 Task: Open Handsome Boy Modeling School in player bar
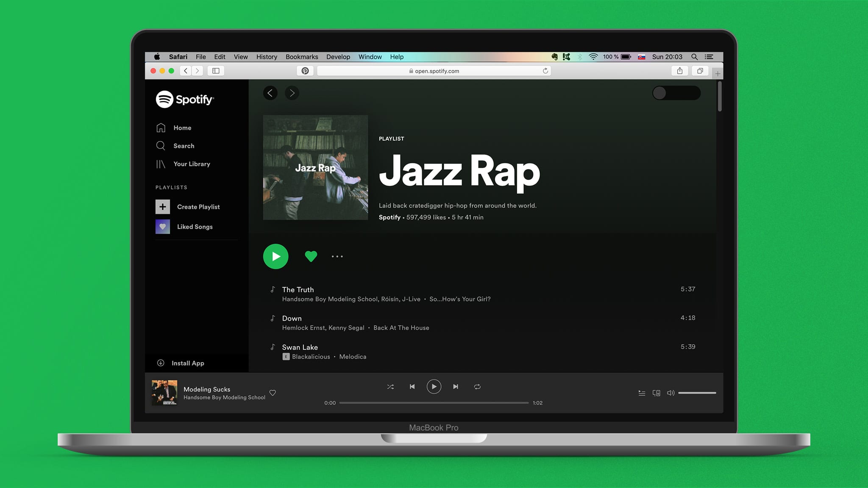[x=224, y=397]
